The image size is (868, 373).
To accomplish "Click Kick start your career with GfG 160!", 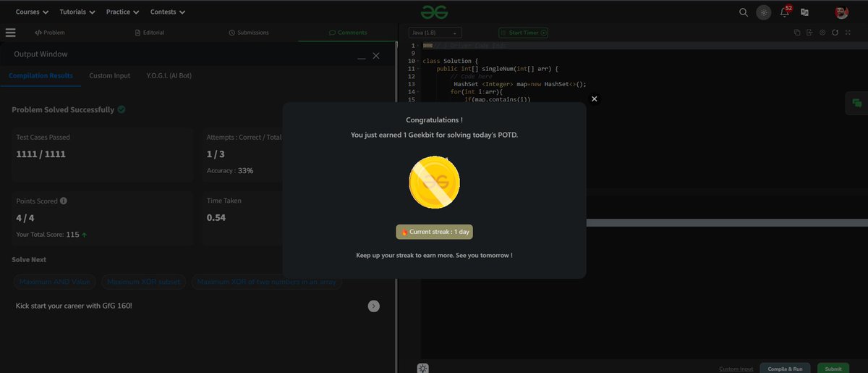I will [74, 306].
